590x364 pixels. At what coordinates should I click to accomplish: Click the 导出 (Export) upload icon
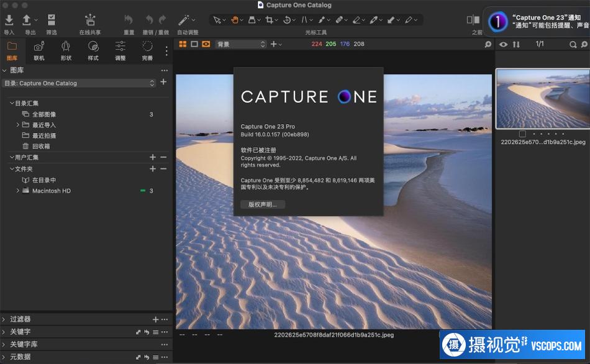[27, 20]
